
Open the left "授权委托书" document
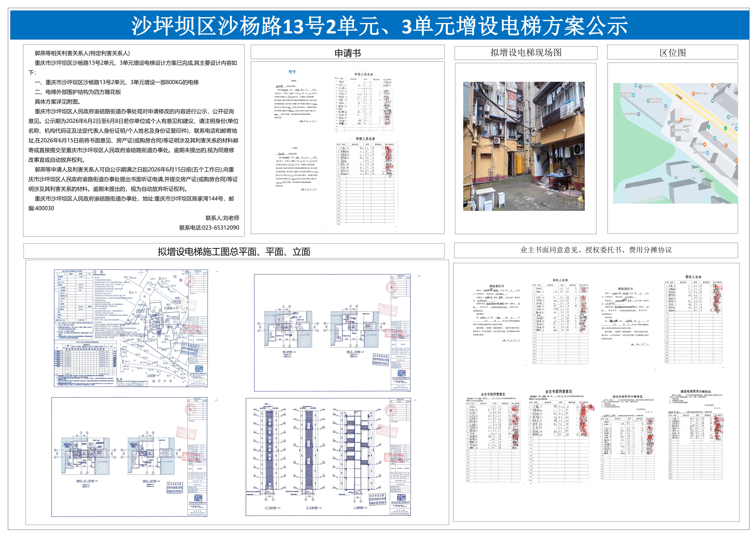(x=497, y=313)
